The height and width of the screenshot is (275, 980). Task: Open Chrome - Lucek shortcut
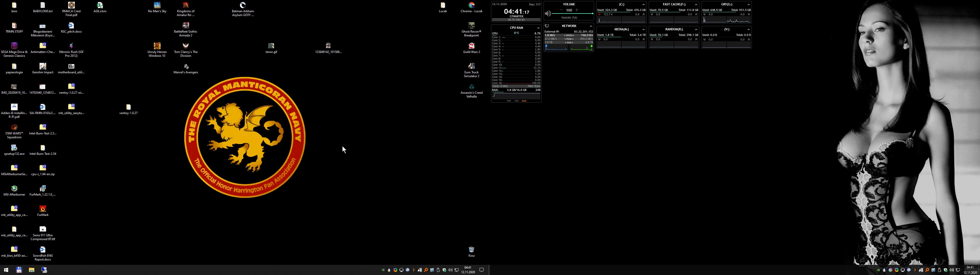[471, 5]
